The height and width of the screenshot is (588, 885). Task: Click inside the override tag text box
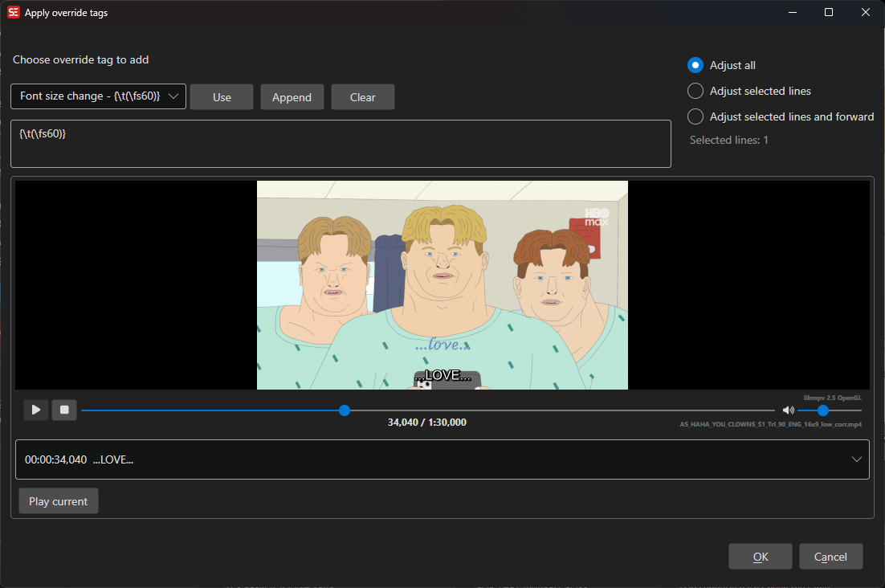[x=341, y=145]
